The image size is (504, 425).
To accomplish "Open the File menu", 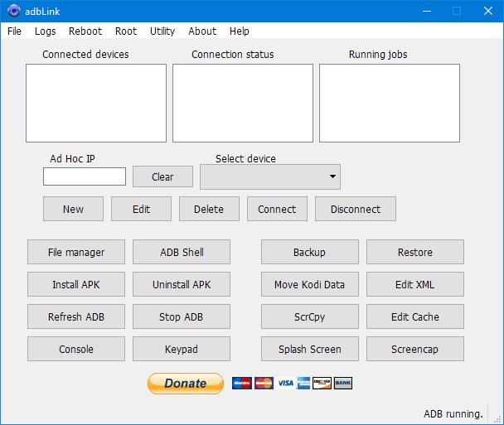I will tap(14, 31).
